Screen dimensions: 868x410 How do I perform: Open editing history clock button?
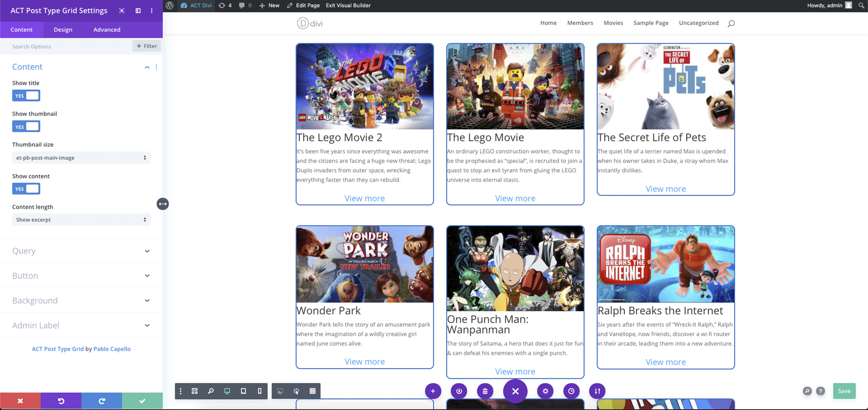(571, 391)
